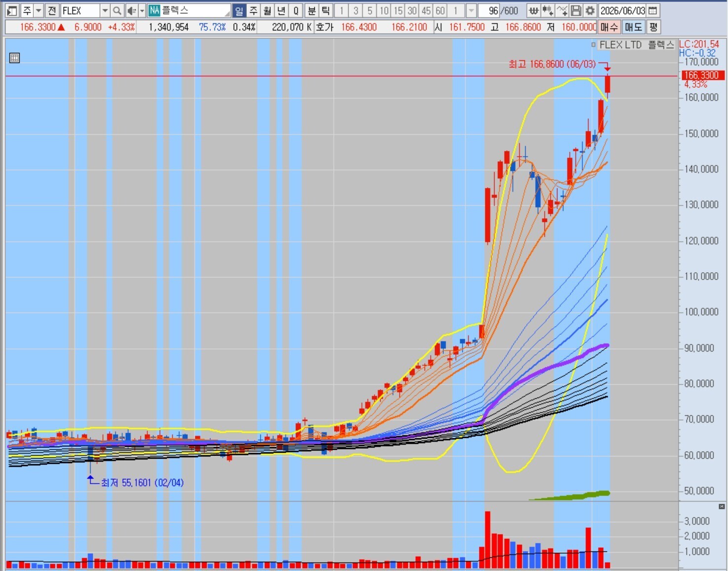This screenshot has height=571, width=728.
Task: Switch to the 년 yearly chart period
Action: click(x=282, y=10)
